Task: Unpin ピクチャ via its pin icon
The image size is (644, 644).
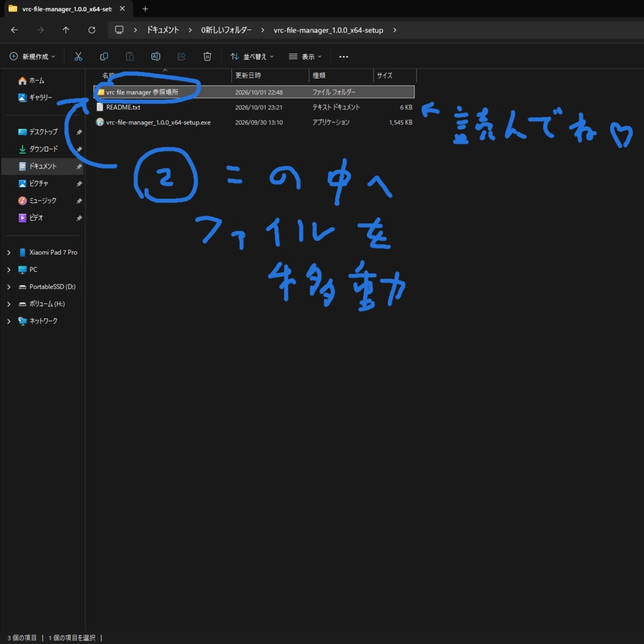Action: click(x=79, y=184)
